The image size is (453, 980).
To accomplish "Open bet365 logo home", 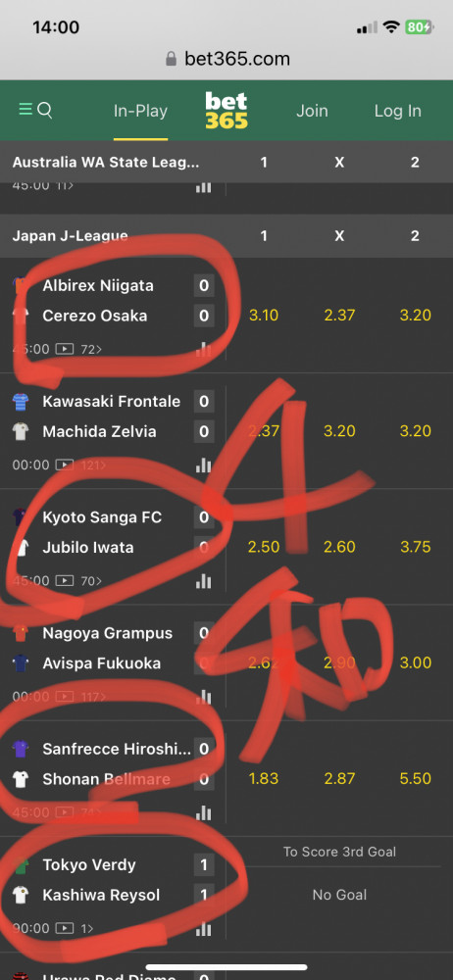I will pyautogui.click(x=226, y=111).
